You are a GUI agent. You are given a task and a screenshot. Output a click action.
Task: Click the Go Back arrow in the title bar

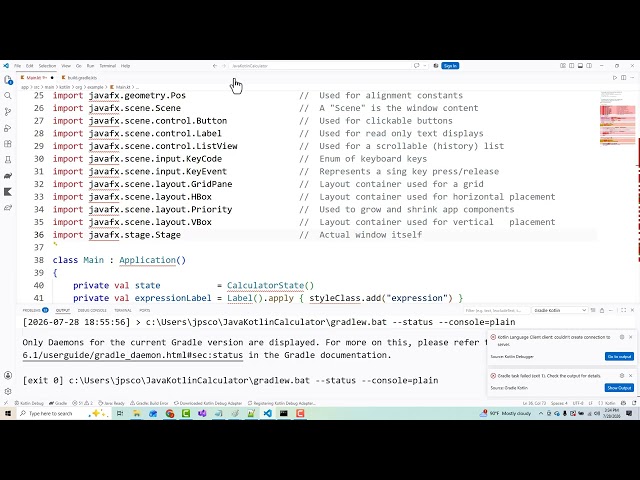pyautogui.click(x=215, y=66)
